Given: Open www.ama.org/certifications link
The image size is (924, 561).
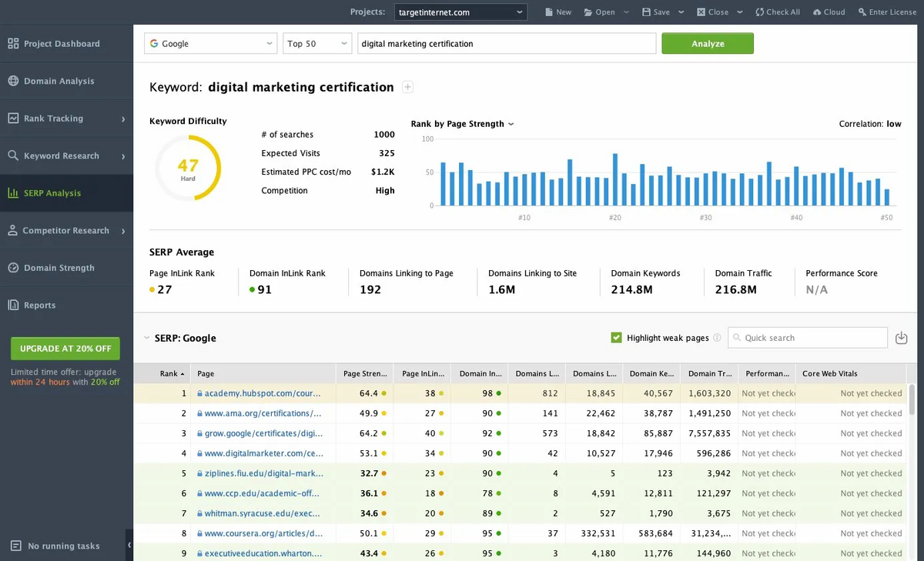Looking at the screenshot, I should pyautogui.click(x=263, y=413).
